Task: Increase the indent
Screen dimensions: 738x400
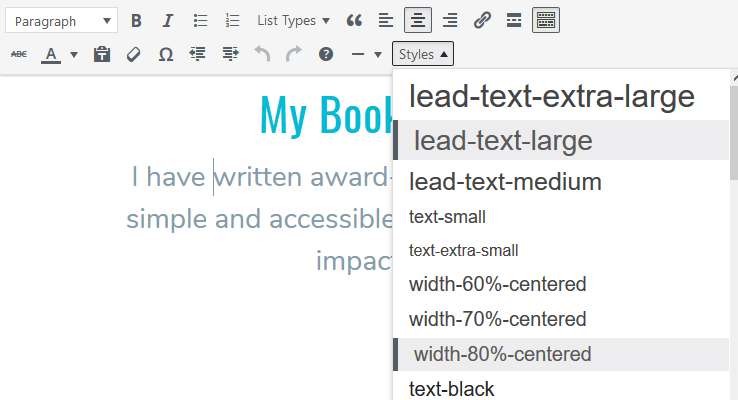Action: [230, 54]
